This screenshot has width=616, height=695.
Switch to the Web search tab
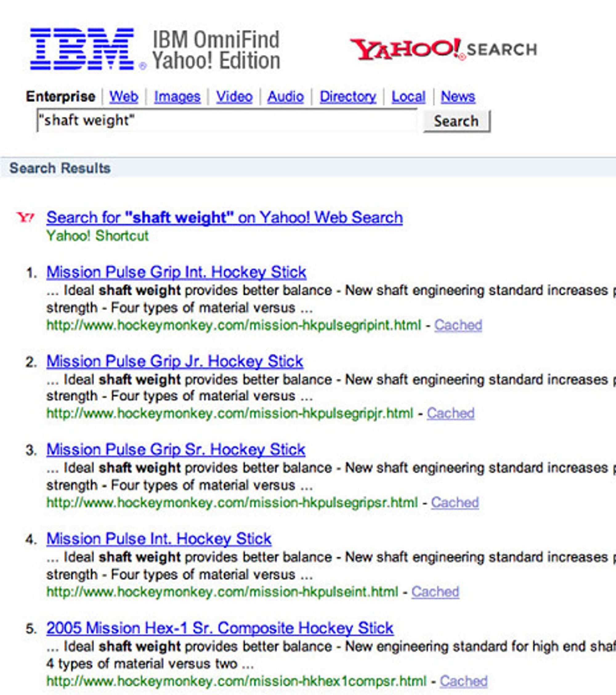tap(124, 96)
